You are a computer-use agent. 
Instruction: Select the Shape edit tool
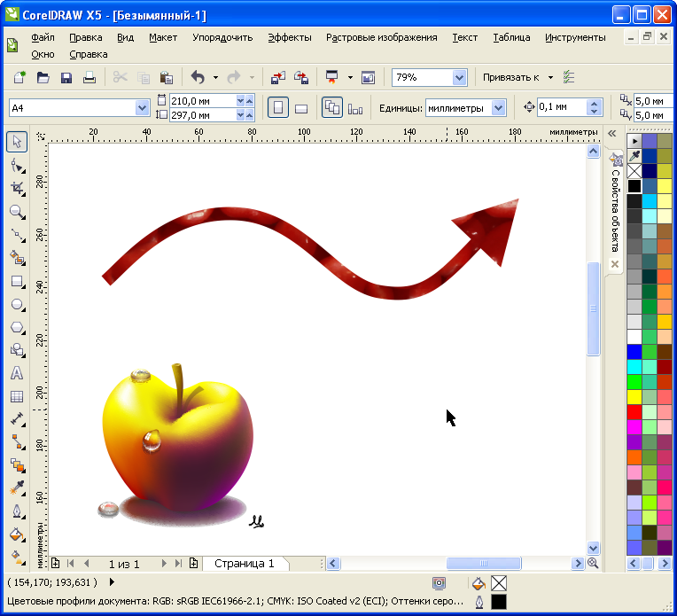pyautogui.click(x=17, y=165)
